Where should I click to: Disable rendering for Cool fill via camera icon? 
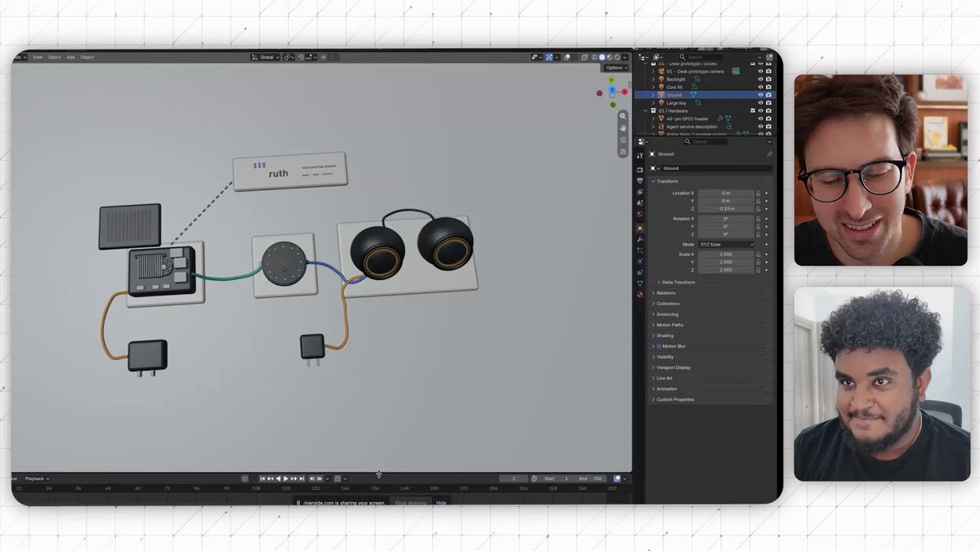coord(768,87)
